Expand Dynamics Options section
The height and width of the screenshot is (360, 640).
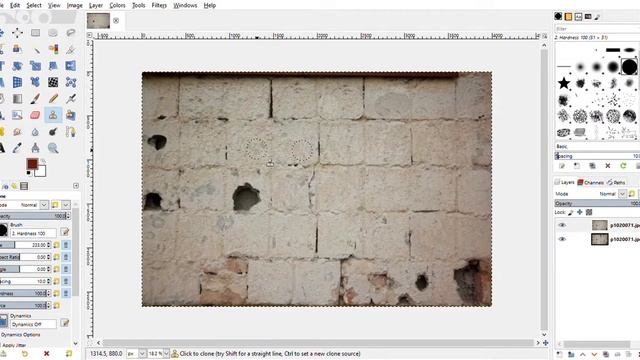click(20, 335)
